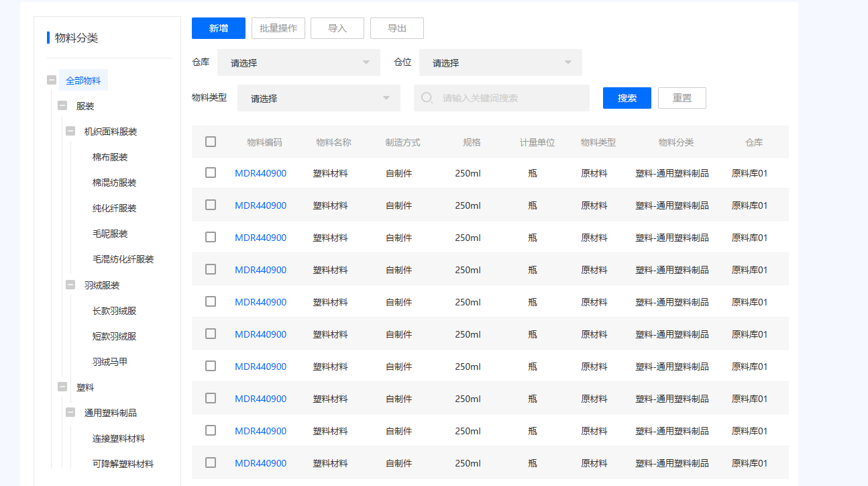The width and height of the screenshot is (868, 486).
Task: Select 长款羽绒服 in the tree
Action: click(115, 311)
